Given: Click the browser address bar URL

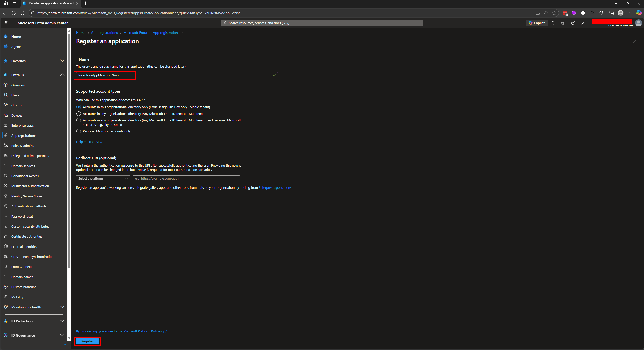Looking at the screenshot, I should tap(139, 13).
